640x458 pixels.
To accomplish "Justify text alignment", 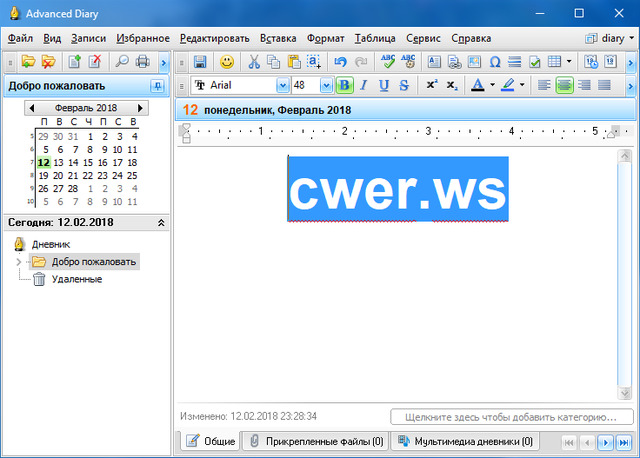I will [x=604, y=85].
